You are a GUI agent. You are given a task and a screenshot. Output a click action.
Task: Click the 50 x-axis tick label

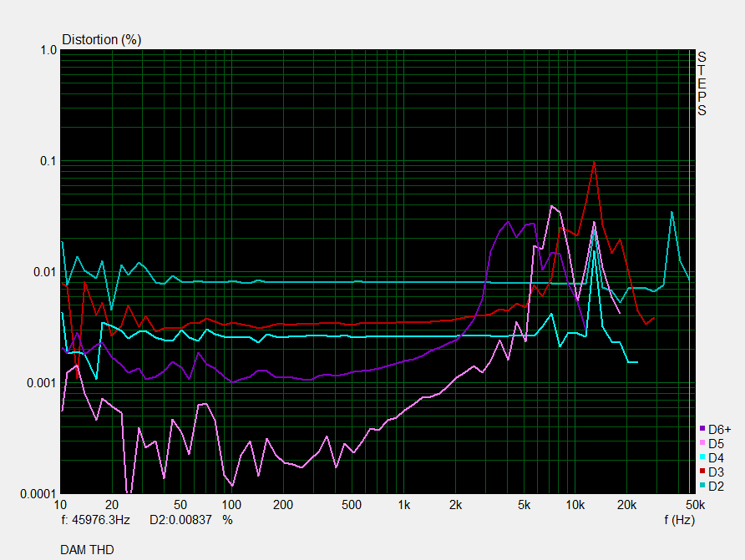[180, 505]
